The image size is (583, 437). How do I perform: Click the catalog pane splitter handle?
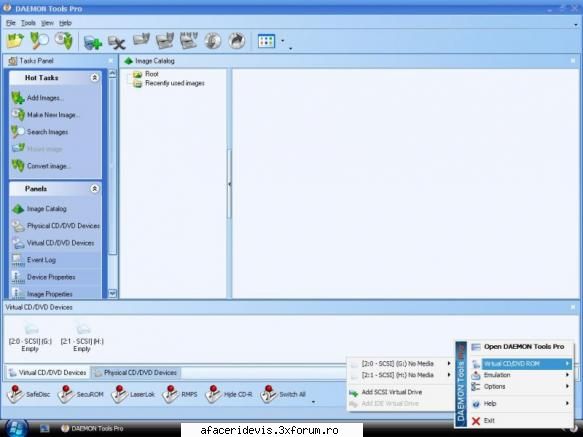229,184
